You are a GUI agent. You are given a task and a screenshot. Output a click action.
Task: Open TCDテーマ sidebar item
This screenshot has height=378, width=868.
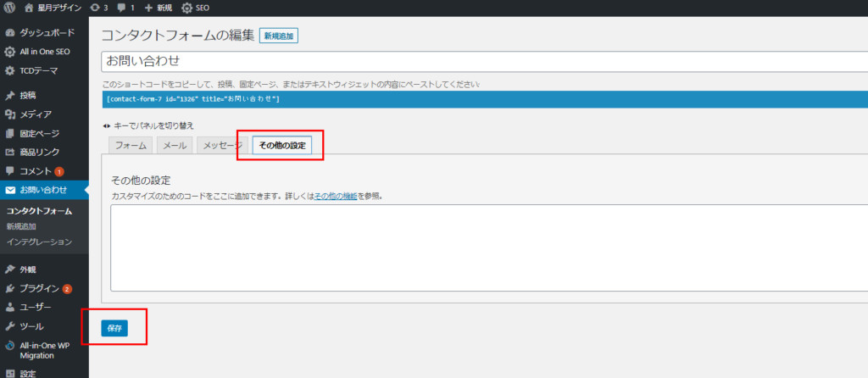tap(44, 71)
